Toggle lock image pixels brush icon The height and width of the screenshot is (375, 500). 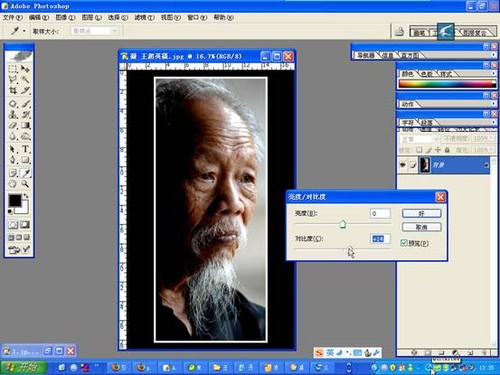pos(429,150)
